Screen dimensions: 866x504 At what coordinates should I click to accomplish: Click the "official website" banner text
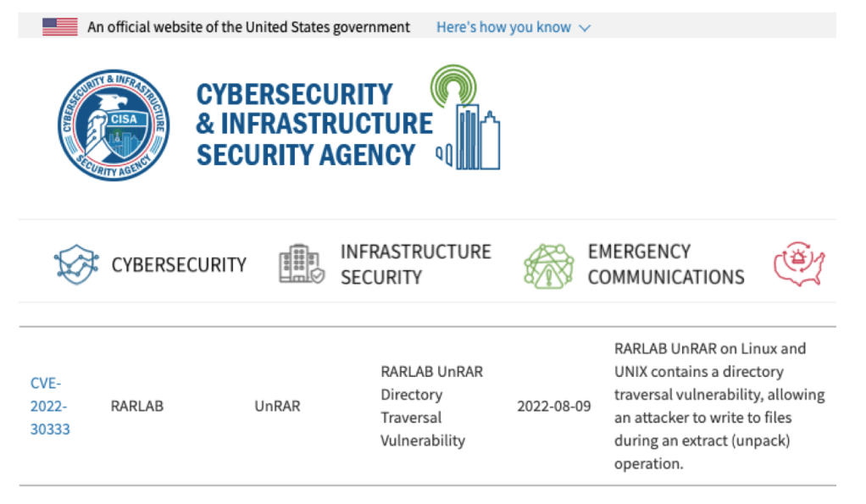pos(248,27)
